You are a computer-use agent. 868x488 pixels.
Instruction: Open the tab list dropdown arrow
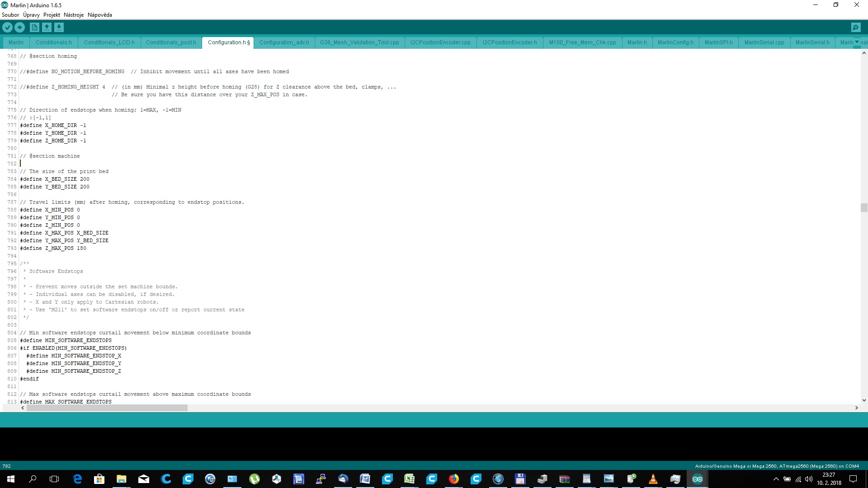coord(857,42)
